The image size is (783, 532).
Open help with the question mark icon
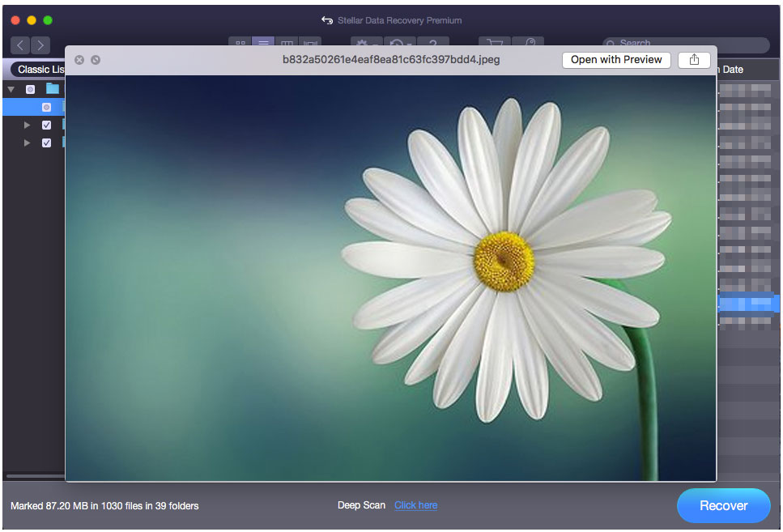tap(433, 42)
